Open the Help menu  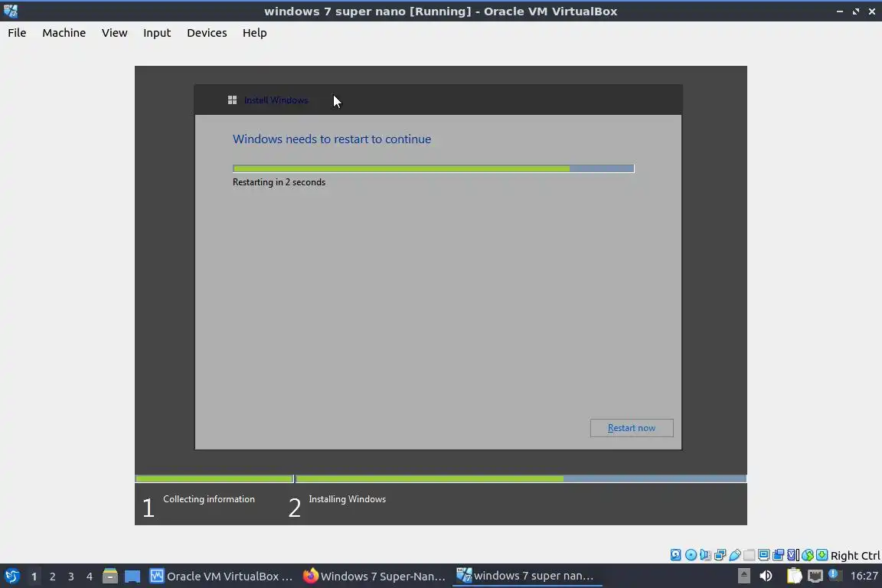pyautogui.click(x=255, y=33)
